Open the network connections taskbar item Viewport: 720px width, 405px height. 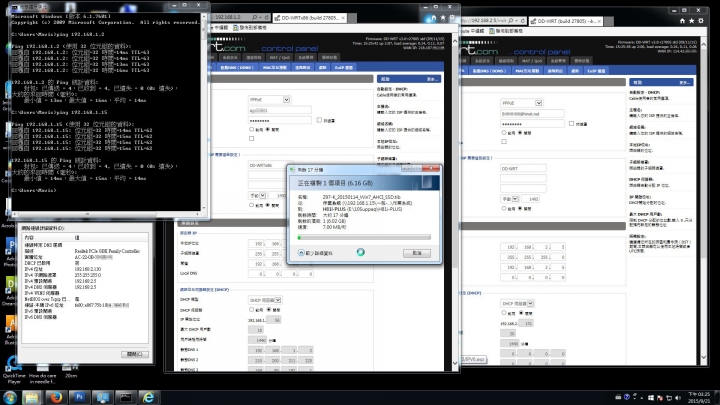pos(102,397)
